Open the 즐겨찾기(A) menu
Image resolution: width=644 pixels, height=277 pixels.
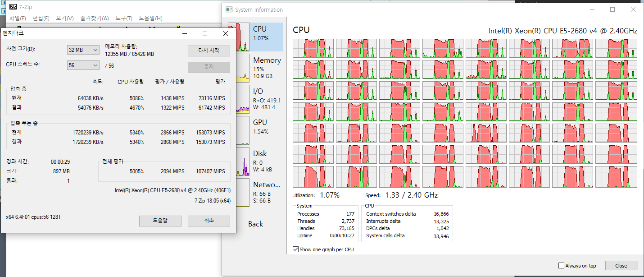[x=95, y=18]
